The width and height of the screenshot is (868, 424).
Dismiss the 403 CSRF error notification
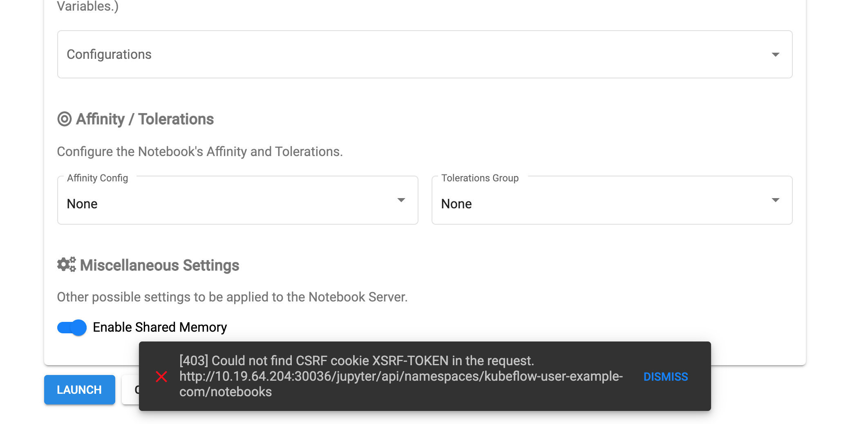point(665,377)
